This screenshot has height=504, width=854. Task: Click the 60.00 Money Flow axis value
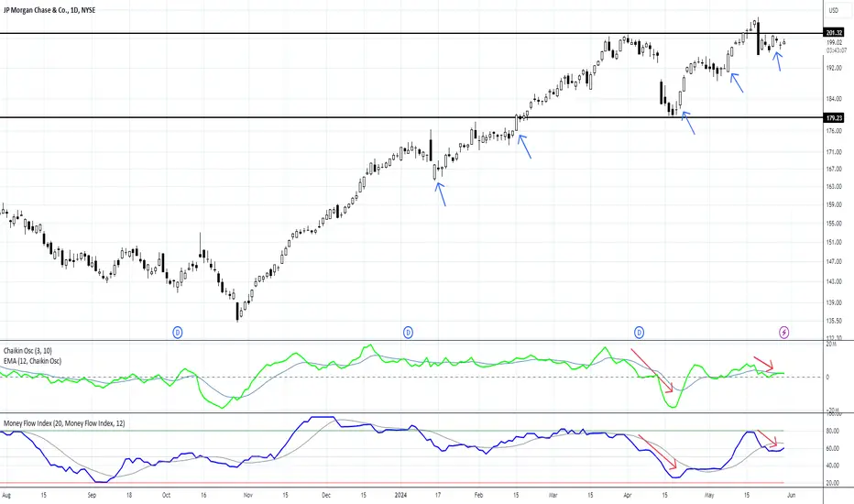pyautogui.click(x=833, y=448)
